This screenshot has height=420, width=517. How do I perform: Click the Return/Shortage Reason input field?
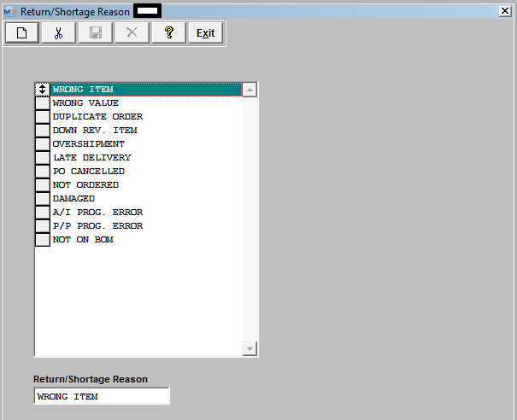(x=102, y=396)
